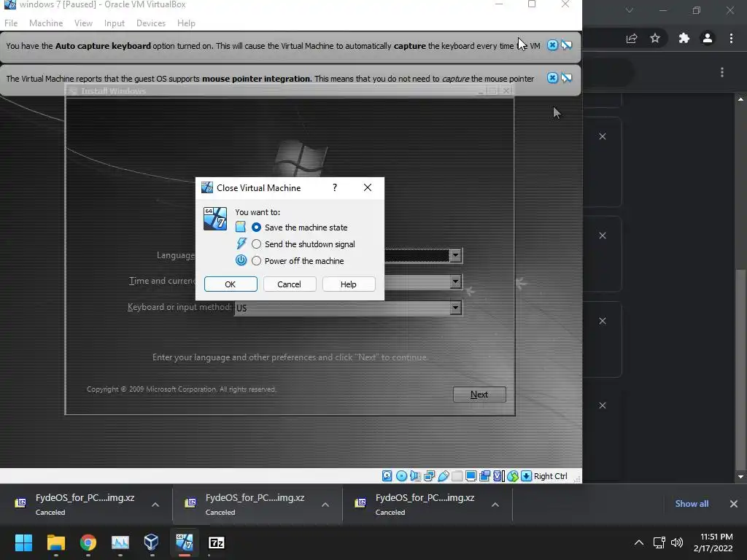This screenshot has height=560, width=747.
Task: Click the network adapters status icon
Action: click(x=429, y=475)
